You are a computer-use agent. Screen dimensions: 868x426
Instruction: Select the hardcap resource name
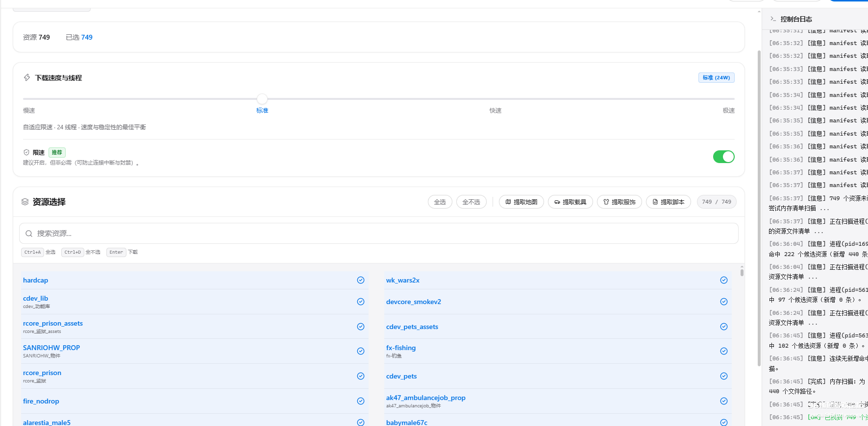pos(36,280)
